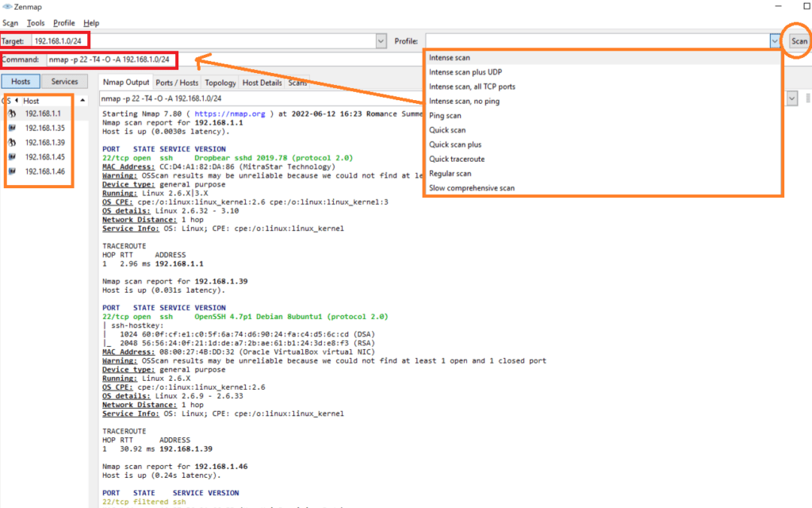Click into the Command input field
This screenshot has height=508, width=812.
tap(236, 60)
